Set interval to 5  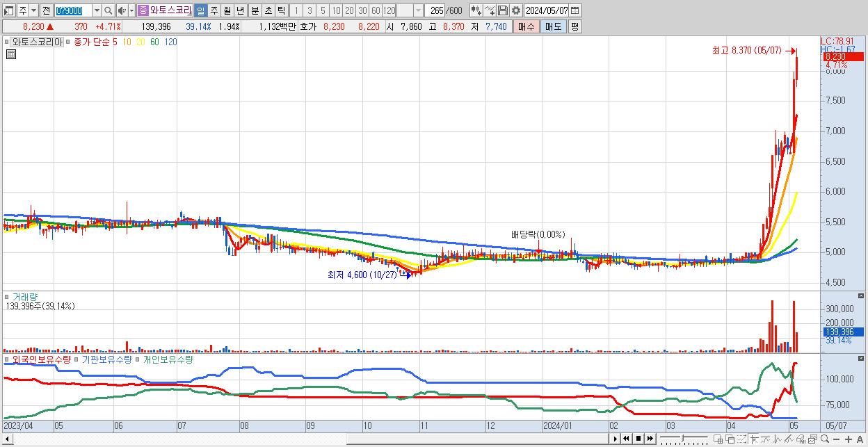click(x=323, y=10)
